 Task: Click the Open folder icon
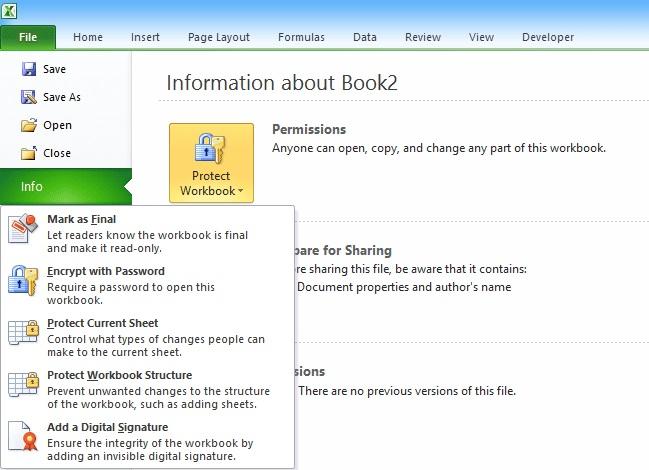pos(29,125)
